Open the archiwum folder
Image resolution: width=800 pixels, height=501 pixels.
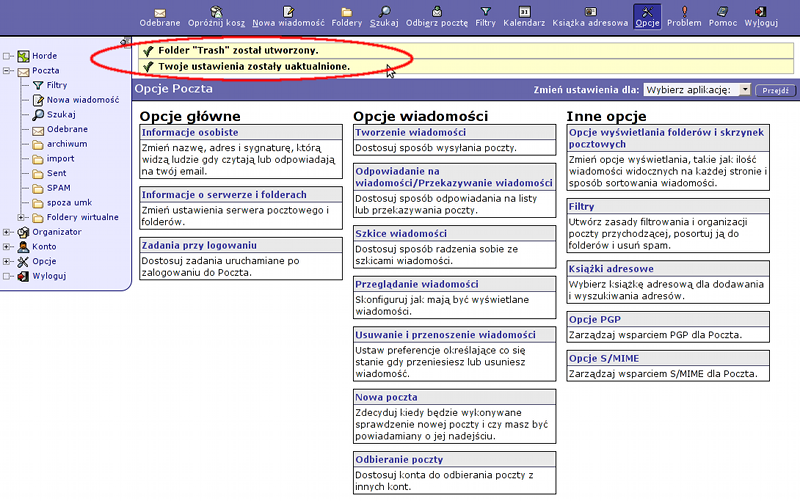(x=67, y=144)
